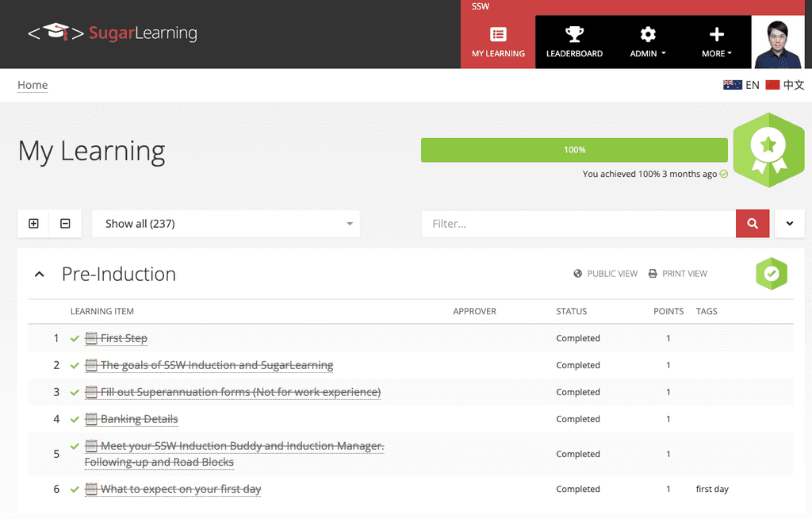The height and width of the screenshot is (519, 812).
Task: Click the collapse-all minus icon
Action: 65,223
